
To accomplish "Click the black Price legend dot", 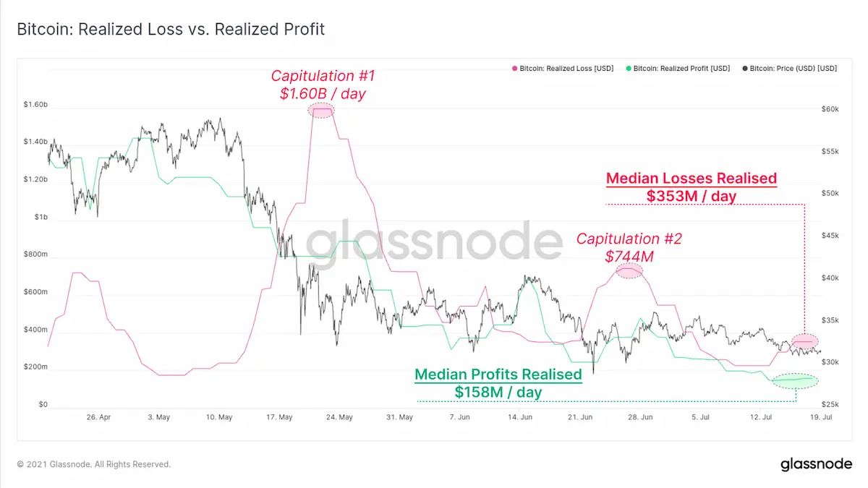I will 745,69.
